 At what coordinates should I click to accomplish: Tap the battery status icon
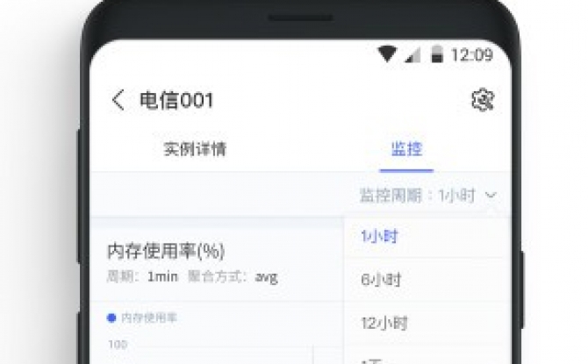pos(437,54)
